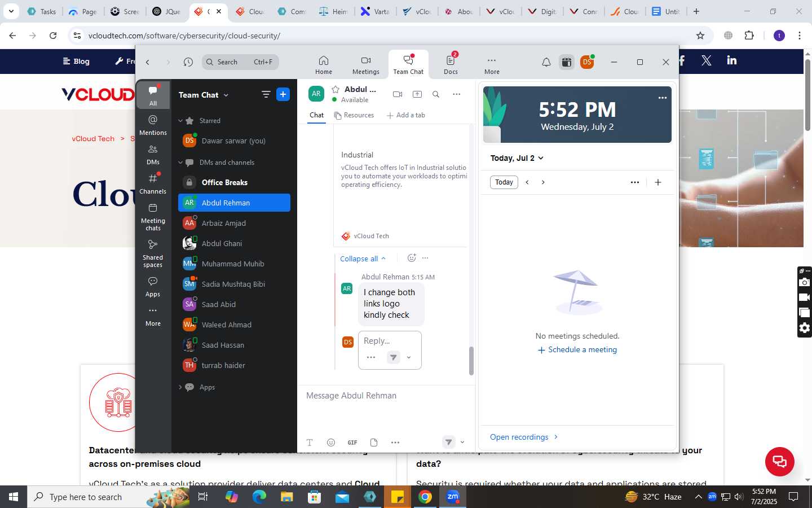Open Channels in the sidebar
The width and height of the screenshot is (812, 508).
tap(153, 184)
